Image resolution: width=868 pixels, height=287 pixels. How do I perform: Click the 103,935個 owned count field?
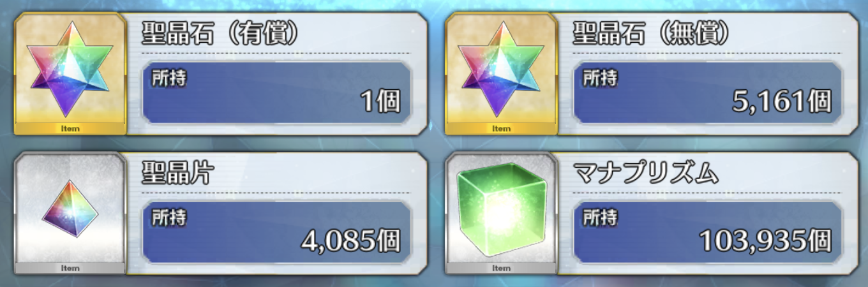tap(708, 232)
